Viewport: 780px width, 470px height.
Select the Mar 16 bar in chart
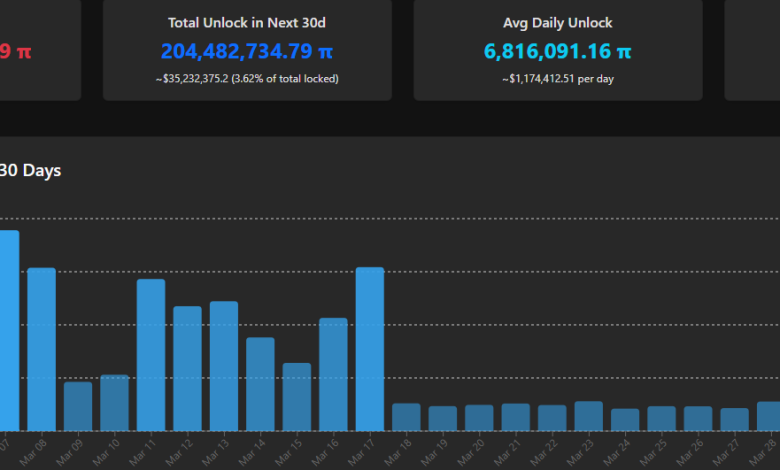coord(333,374)
